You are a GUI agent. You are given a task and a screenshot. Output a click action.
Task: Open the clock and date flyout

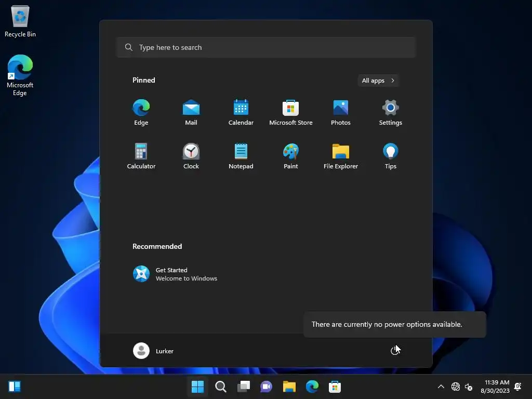[x=495, y=387]
